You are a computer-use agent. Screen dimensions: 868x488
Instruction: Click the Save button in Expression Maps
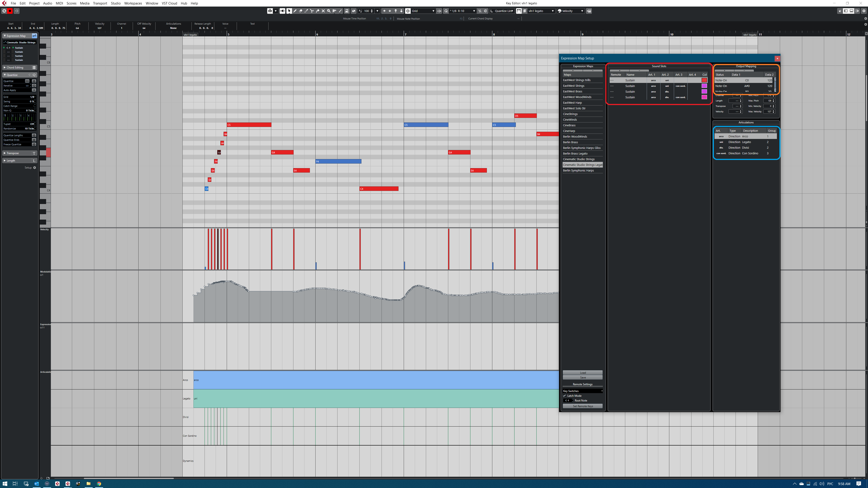[583, 378]
